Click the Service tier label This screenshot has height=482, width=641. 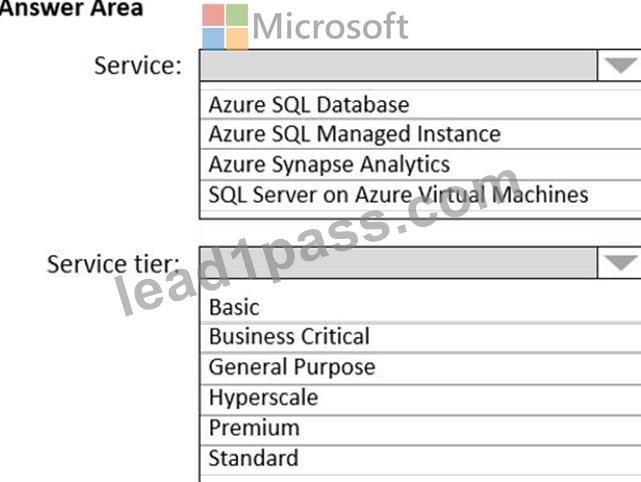(113, 264)
